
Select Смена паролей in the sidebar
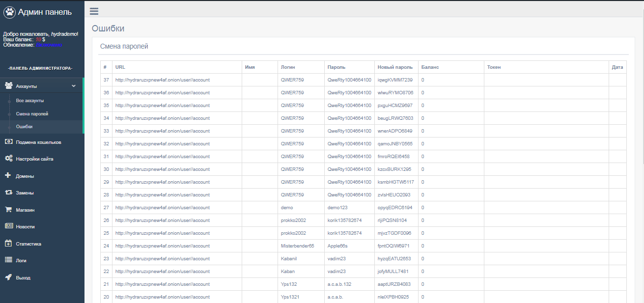pos(32,113)
